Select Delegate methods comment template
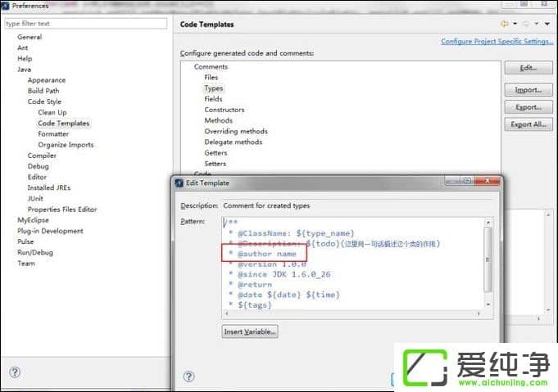This screenshot has height=392, width=558. pyautogui.click(x=233, y=142)
